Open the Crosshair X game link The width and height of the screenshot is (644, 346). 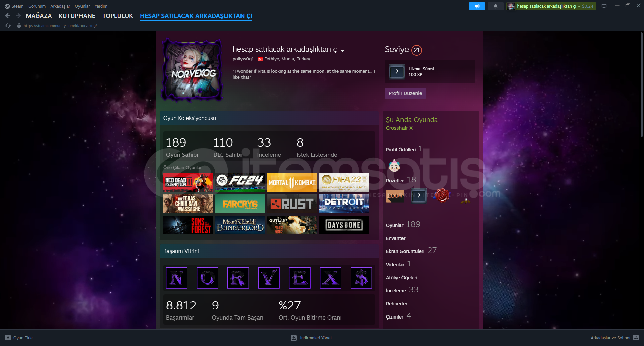coord(399,128)
